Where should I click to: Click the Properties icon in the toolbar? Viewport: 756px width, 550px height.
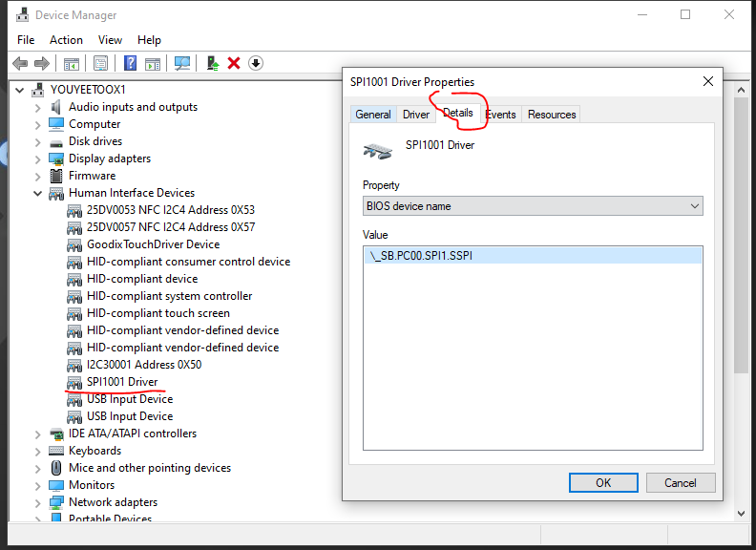pos(100,64)
